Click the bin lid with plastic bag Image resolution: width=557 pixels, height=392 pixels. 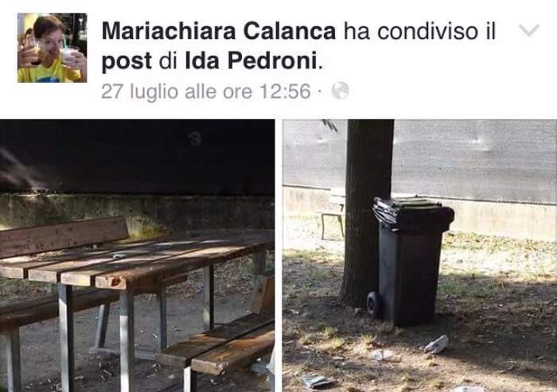pyautogui.click(x=413, y=213)
